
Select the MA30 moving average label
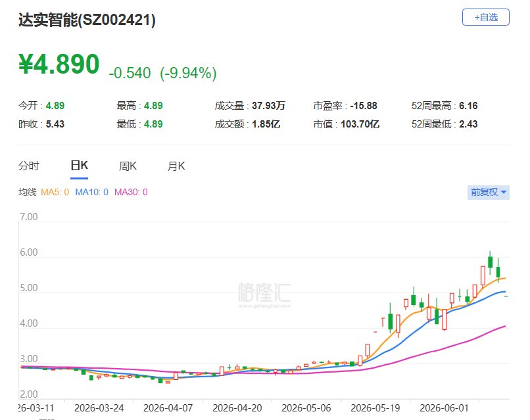[131, 192]
